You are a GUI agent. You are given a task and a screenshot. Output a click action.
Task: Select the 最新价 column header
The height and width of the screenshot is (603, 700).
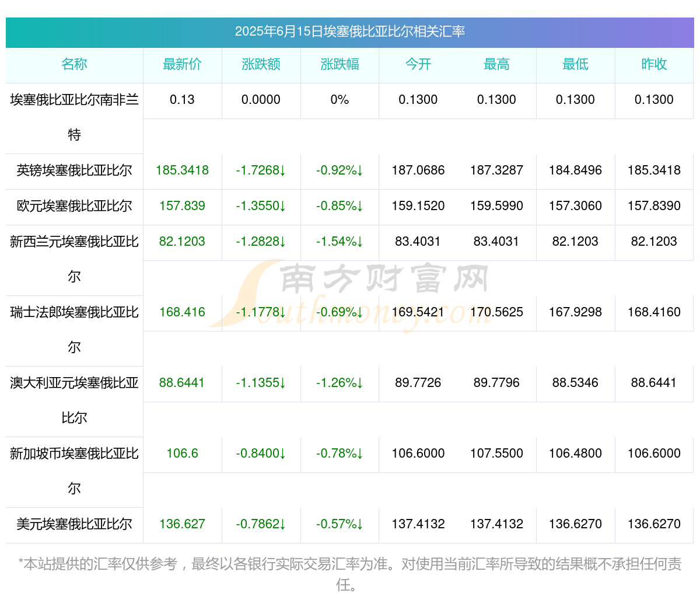tap(182, 64)
